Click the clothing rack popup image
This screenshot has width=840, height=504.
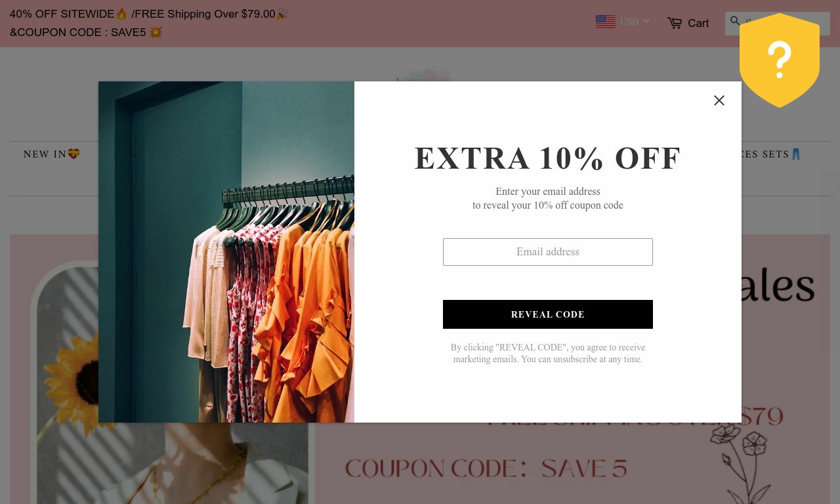pyautogui.click(x=226, y=252)
